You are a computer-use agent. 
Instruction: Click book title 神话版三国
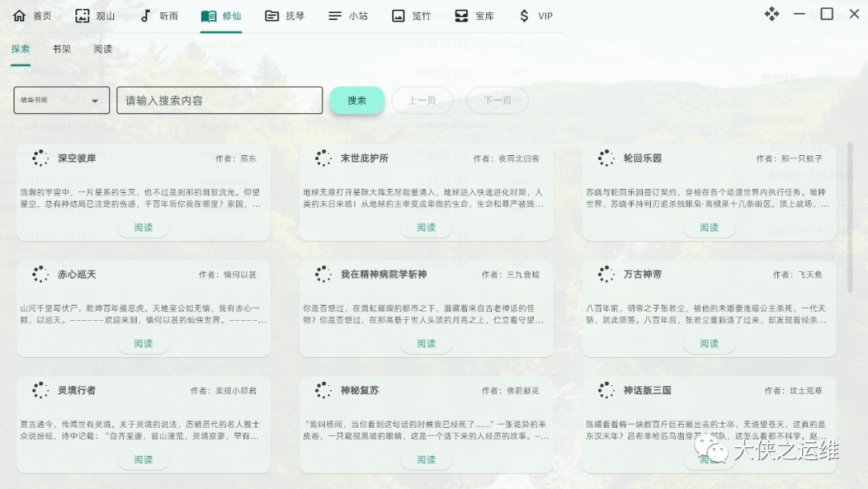click(647, 390)
